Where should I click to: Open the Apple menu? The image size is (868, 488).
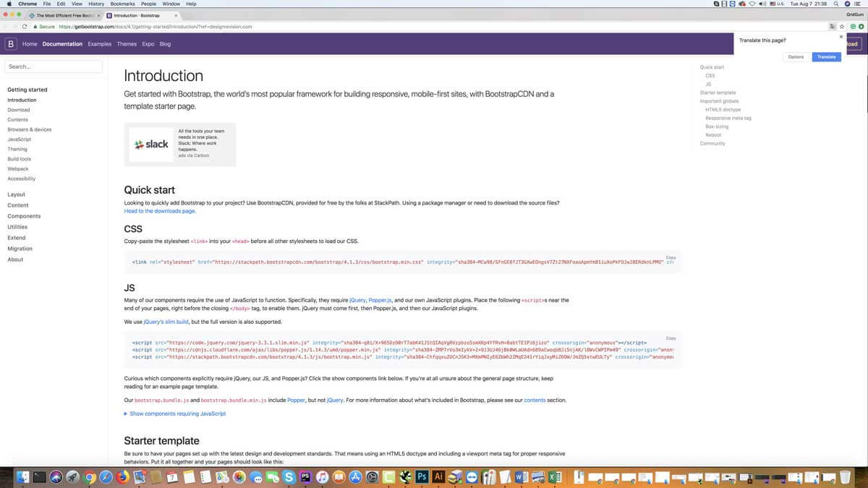click(x=8, y=4)
